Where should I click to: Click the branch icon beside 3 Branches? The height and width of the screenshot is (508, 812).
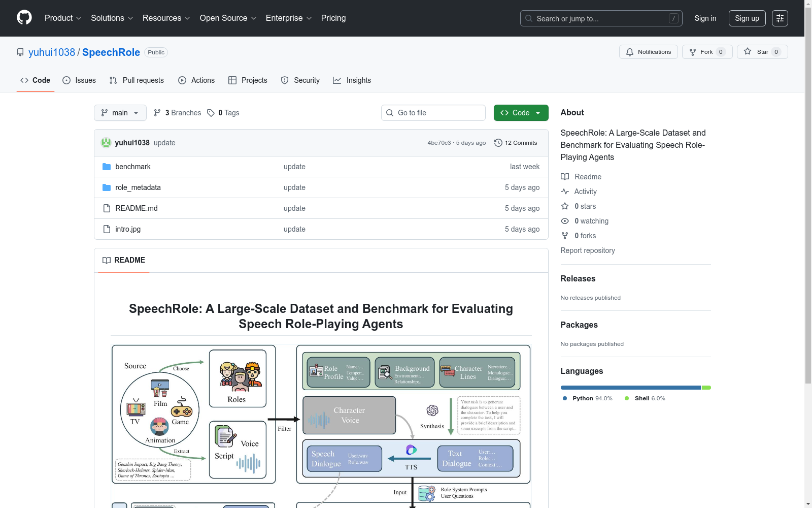coord(157,113)
